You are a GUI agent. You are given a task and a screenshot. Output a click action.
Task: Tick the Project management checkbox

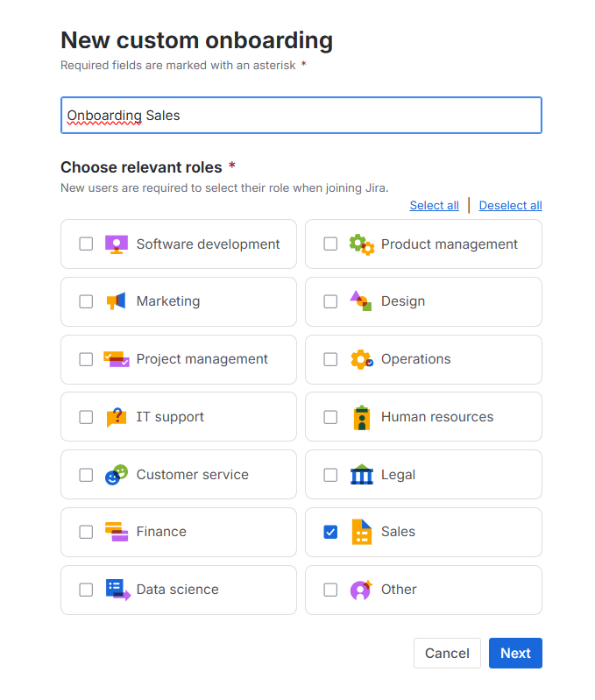click(x=86, y=359)
